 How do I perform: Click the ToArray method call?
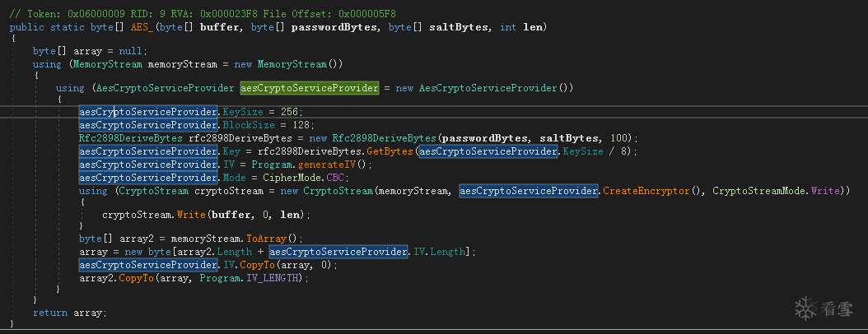266,239
